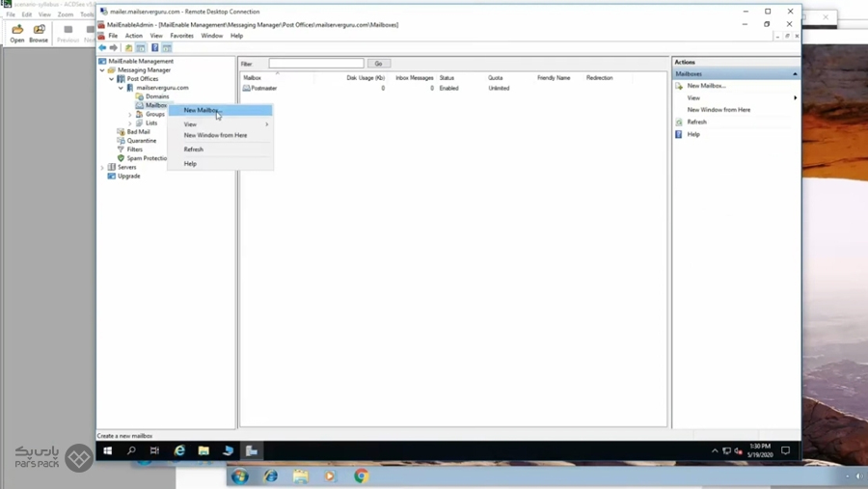Click the Forward arrow toolbar icon
The width and height of the screenshot is (868, 489).
pos(114,48)
